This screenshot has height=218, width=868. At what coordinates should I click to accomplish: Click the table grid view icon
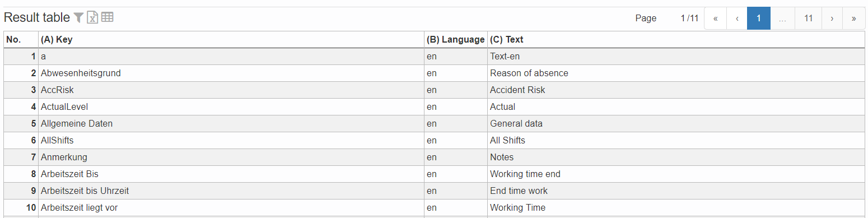pyautogui.click(x=107, y=17)
